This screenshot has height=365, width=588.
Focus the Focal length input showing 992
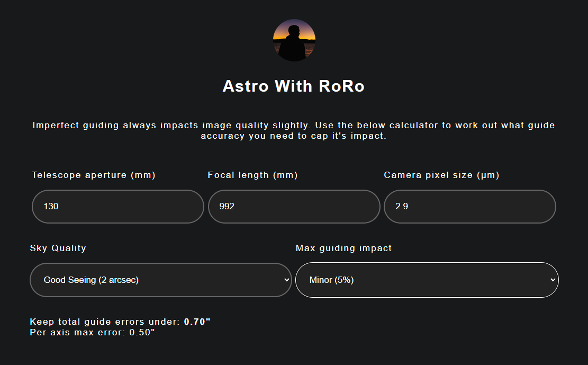294,207
